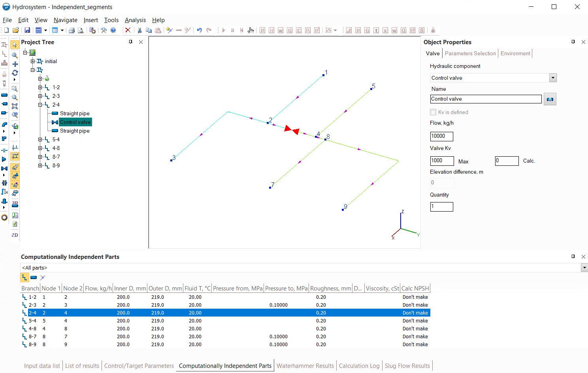Click the blue Help question mark icon
588x373 pixels.
[113, 30]
